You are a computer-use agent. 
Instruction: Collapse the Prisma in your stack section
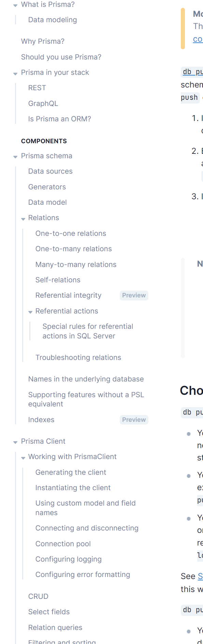[15, 73]
